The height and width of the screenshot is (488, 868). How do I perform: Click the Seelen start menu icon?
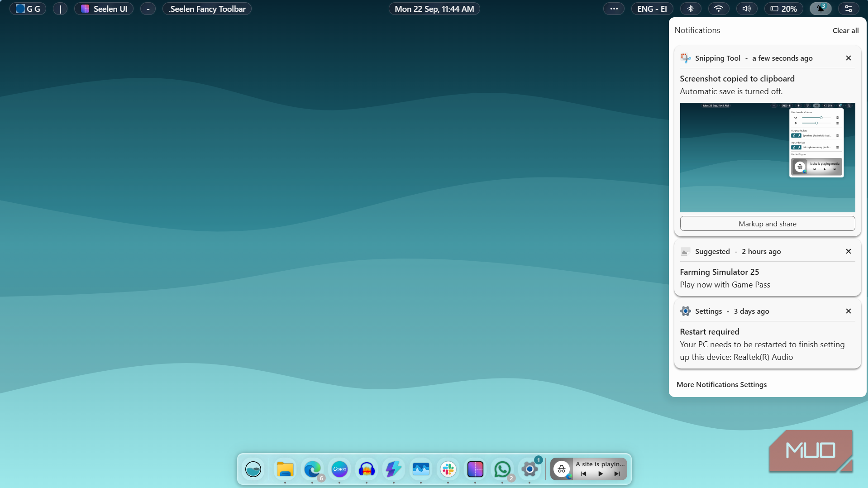click(x=253, y=469)
